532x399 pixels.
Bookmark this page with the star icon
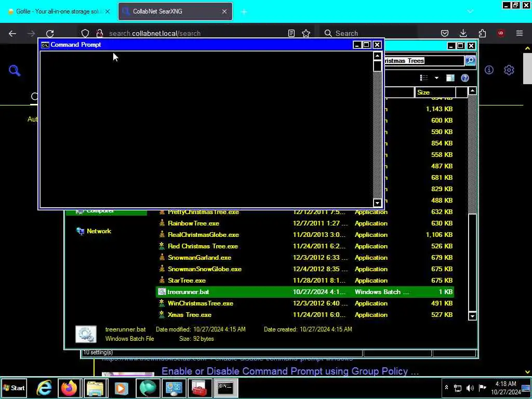click(306, 33)
